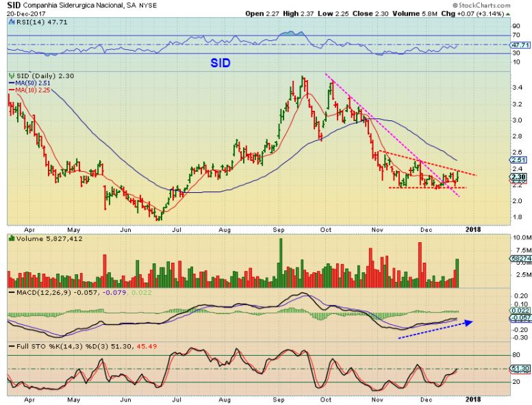532x405 pixels.
Task: Click the 1.8 price axis label
Action: point(517,217)
